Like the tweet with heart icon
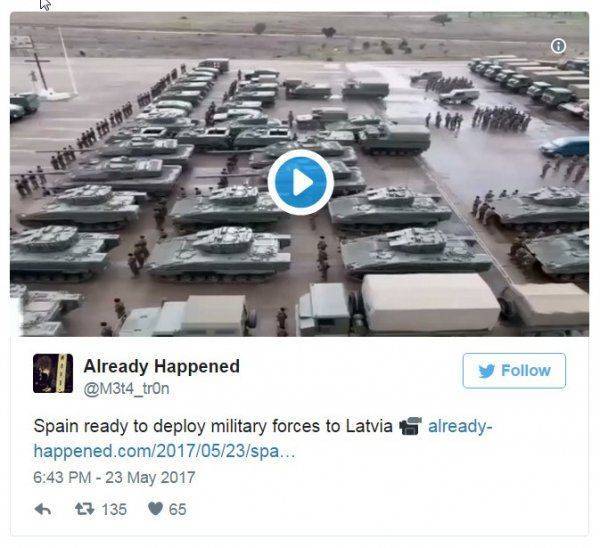 coord(155,509)
